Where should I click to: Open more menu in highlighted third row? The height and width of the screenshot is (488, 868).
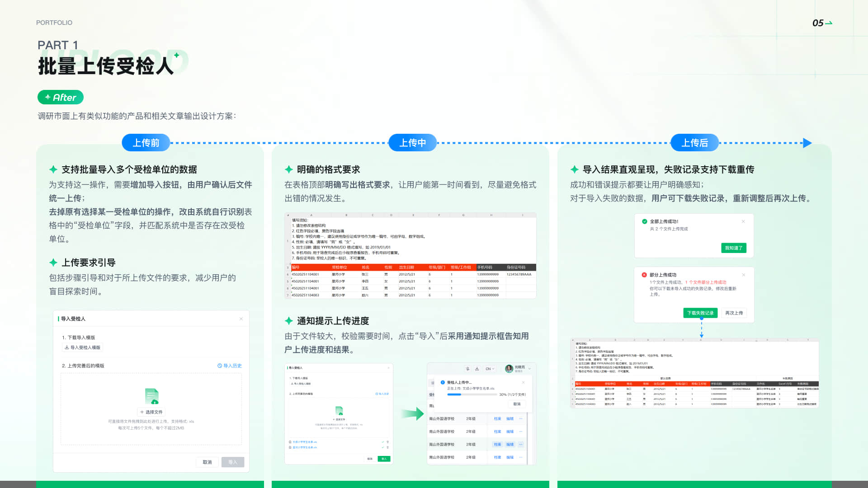[521, 445]
